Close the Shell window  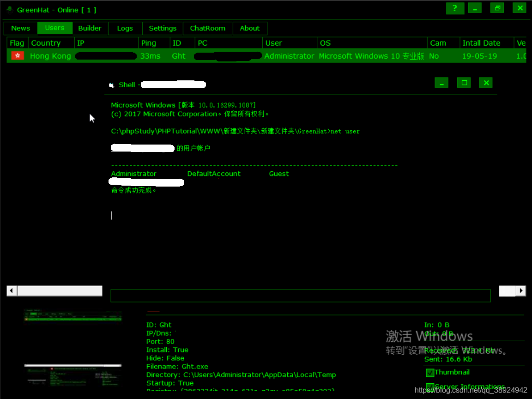click(486, 83)
